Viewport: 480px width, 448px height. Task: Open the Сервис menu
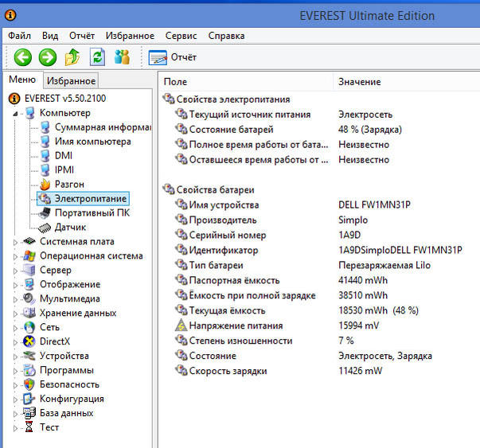point(181,36)
